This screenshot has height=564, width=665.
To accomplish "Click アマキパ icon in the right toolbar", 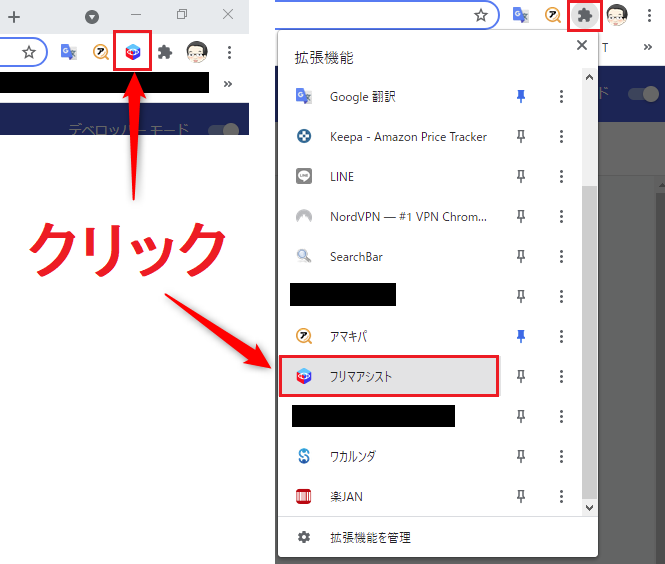I will tap(553, 16).
